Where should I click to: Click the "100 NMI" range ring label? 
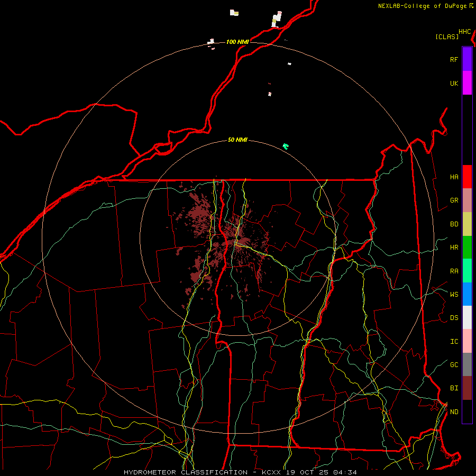pyautogui.click(x=237, y=42)
